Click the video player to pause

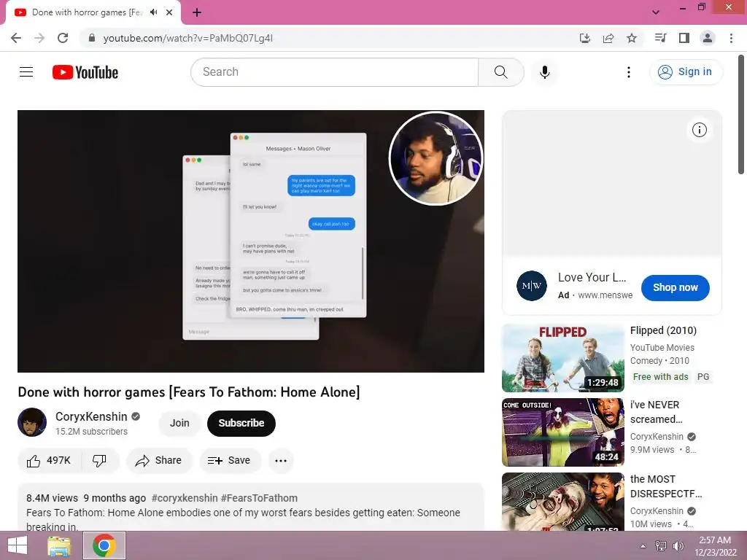251,241
